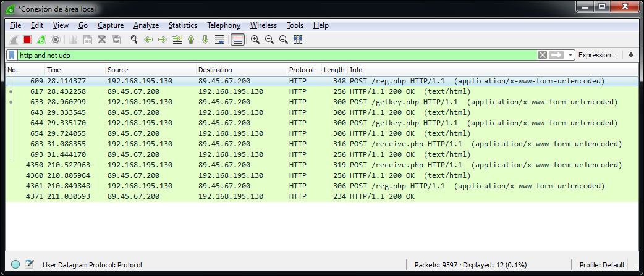This screenshot has height=276, width=644.
Task: Expand the recent filters dropdown arrow
Action: [x=570, y=55]
